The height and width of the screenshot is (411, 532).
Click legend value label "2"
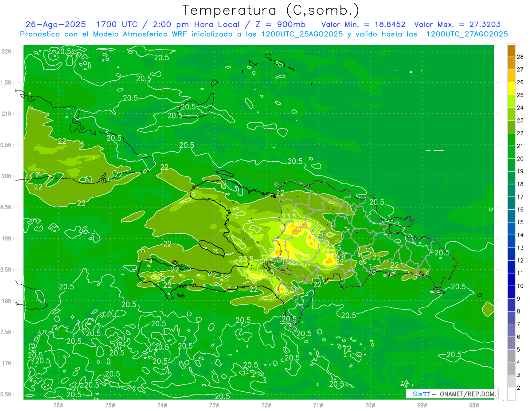click(519, 388)
